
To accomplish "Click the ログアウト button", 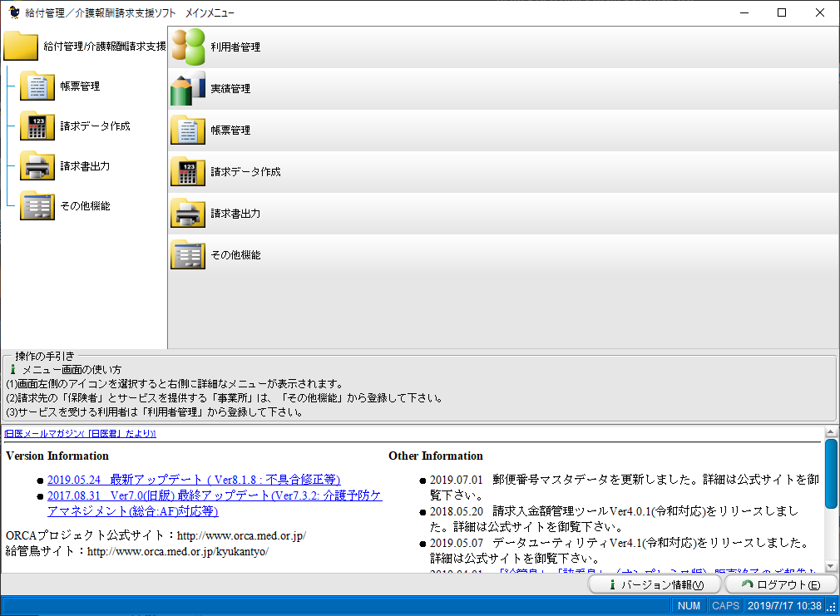I will (779, 584).
